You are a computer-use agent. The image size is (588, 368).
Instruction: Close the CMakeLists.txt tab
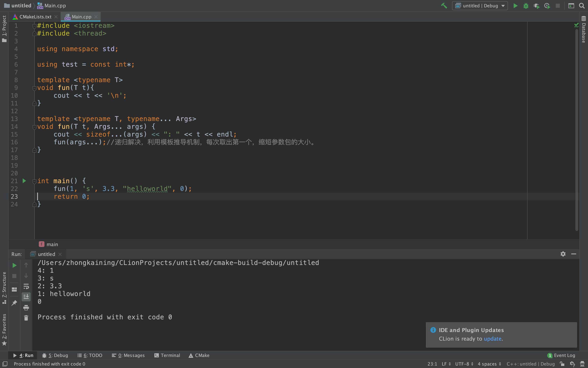click(x=56, y=17)
